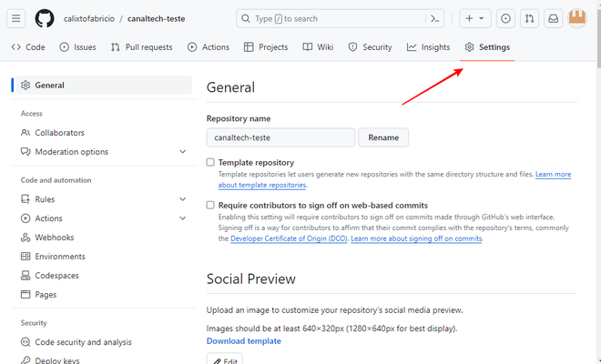This screenshot has width=601, height=364.
Task: Open the hamburger navigation menu
Action: [18, 18]
